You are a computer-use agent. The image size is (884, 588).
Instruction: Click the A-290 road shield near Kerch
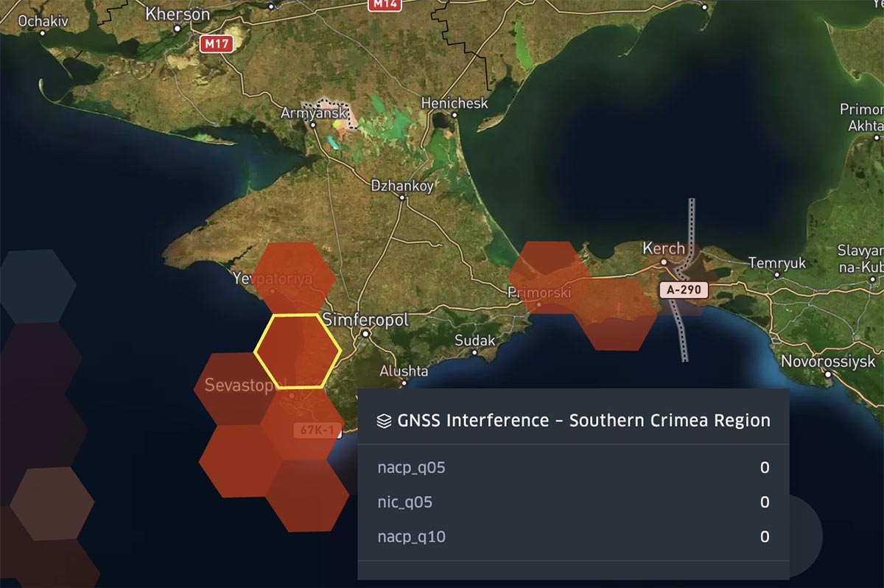(x=684, y=290)
